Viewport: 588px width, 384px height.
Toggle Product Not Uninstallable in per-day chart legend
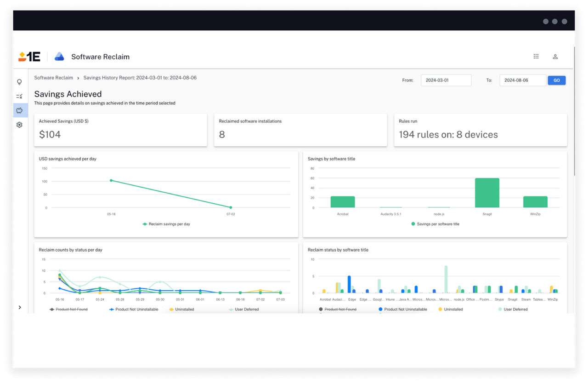point(134,309)
